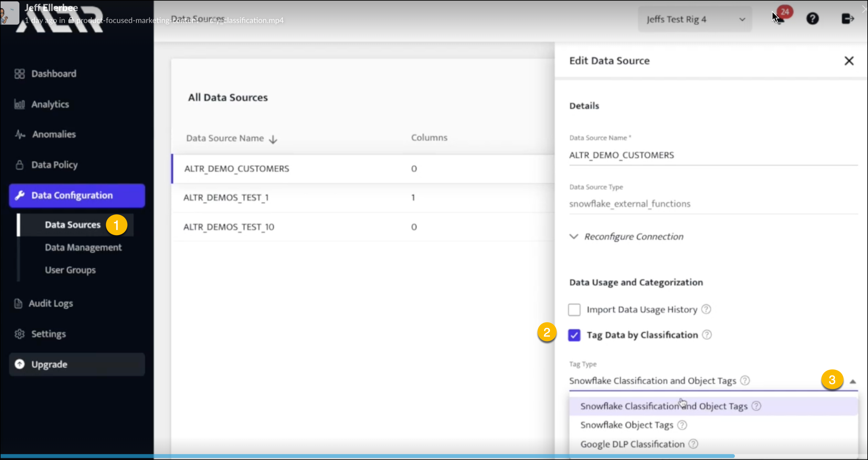This screenshot has width=868, height=460.
Task: Select User Groups menu item
Action: [70, 270]
